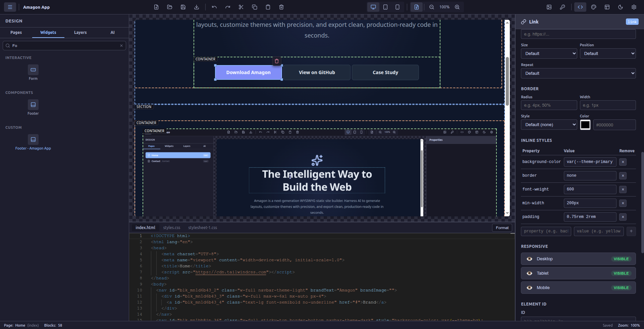Open the background Size dropdown

(549, 54)
